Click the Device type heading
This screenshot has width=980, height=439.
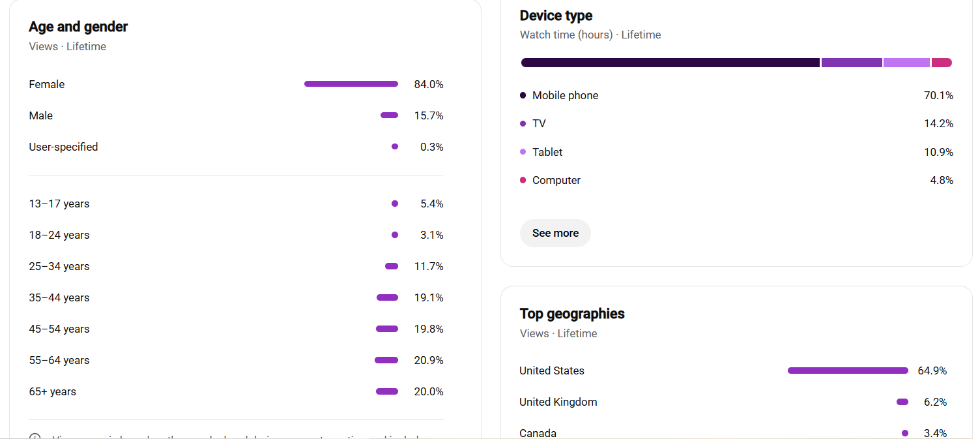pyautogui.click(x=556, y=16)
